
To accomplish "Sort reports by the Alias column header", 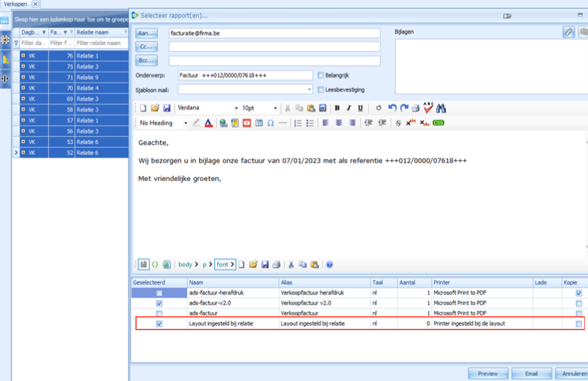I will (x=325, y=283).
